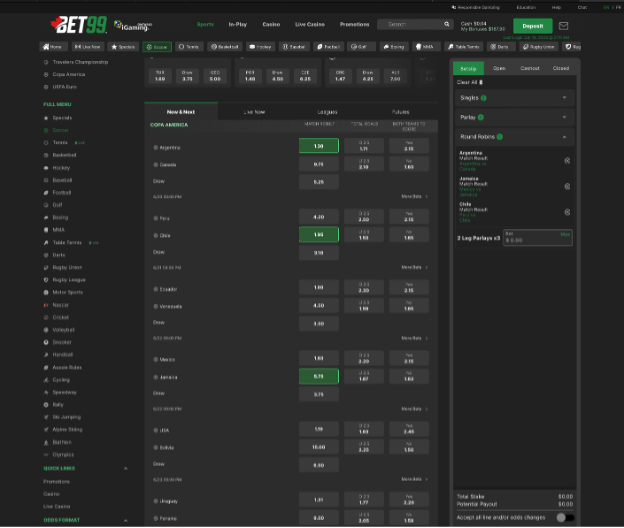Remove Argentina selection from betslip

coord(567,160)
